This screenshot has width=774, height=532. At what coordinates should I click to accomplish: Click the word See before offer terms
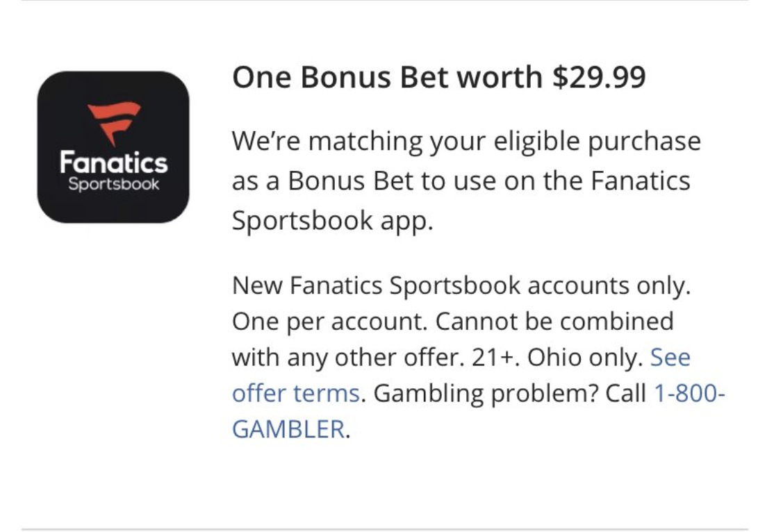click(670, 357)
